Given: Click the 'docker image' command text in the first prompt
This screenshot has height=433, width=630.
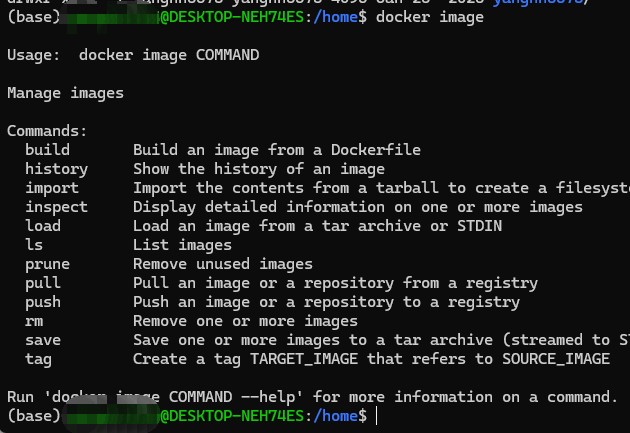Looking at the screenshot, I should pos(430,18).
